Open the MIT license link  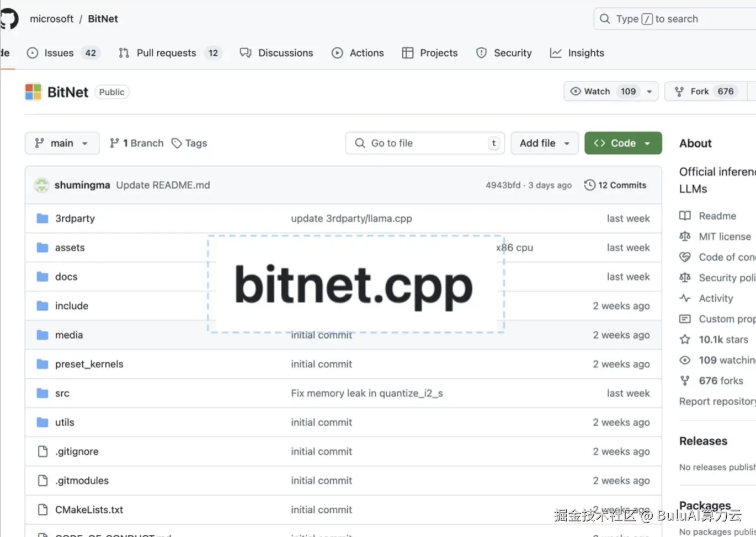725,237
